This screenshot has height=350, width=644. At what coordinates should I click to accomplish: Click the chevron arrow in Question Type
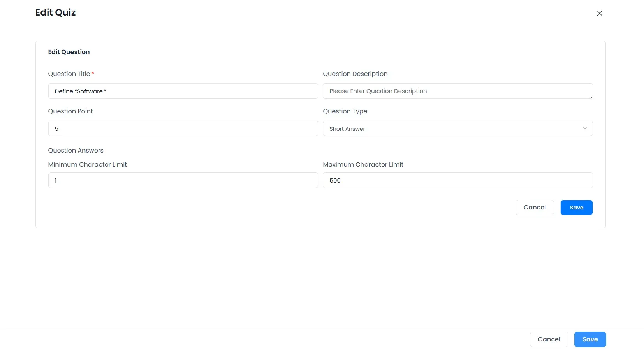pyautogui.click(x=584, y=128)
